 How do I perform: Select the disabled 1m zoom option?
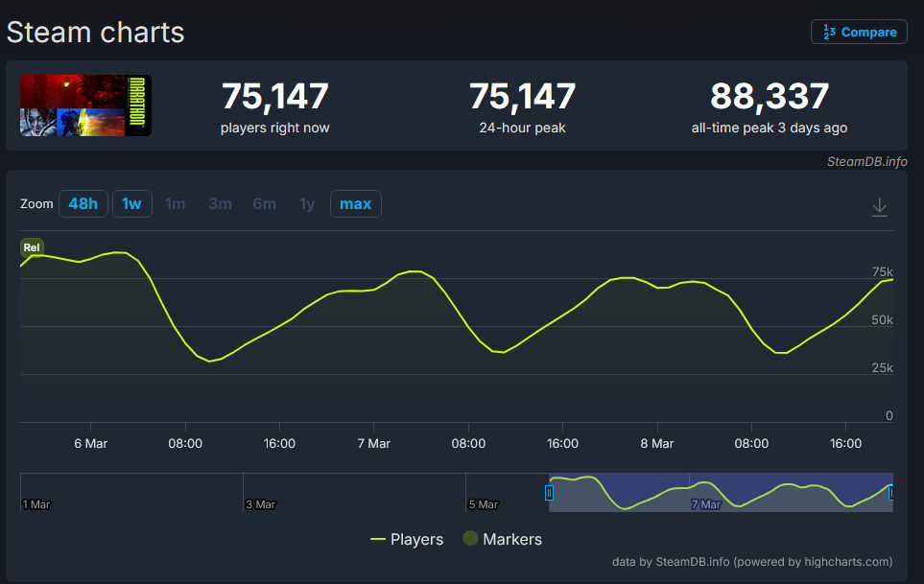coord(175,203)
